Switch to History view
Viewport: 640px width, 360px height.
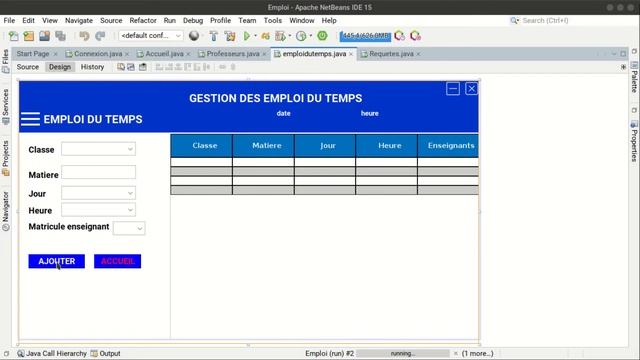click(92, 67)
